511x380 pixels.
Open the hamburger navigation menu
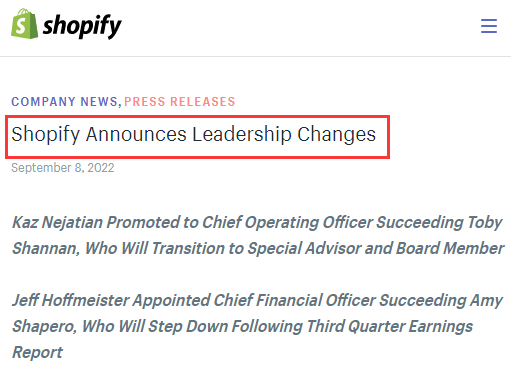point(489,26)
